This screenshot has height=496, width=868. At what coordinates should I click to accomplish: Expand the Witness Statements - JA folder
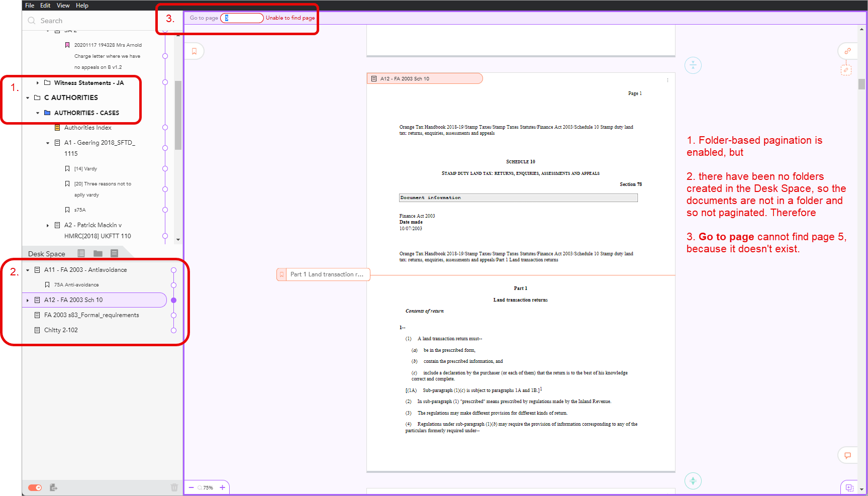(37, 82)
